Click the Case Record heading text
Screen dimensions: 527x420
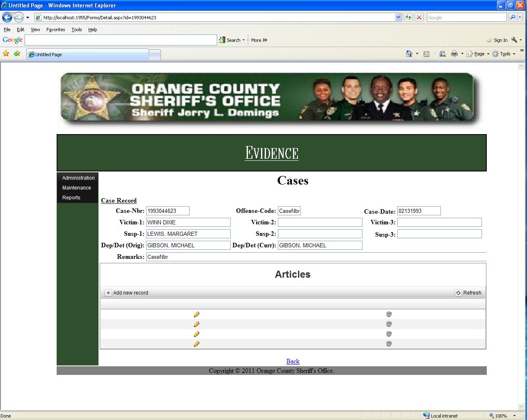[119, 201]
